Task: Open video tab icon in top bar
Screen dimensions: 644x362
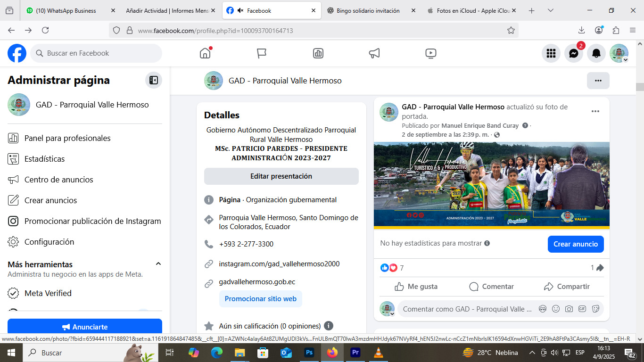Action: tap(430, 53)
